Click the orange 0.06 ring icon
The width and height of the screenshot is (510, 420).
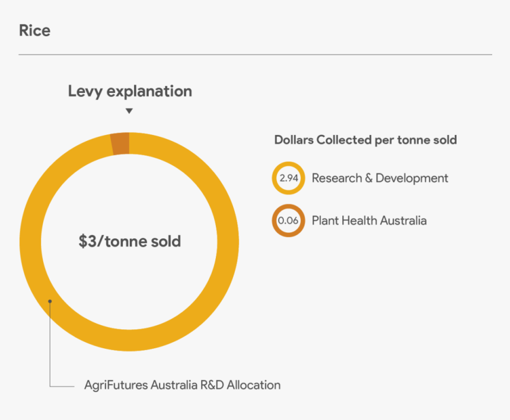pos(288,220)
